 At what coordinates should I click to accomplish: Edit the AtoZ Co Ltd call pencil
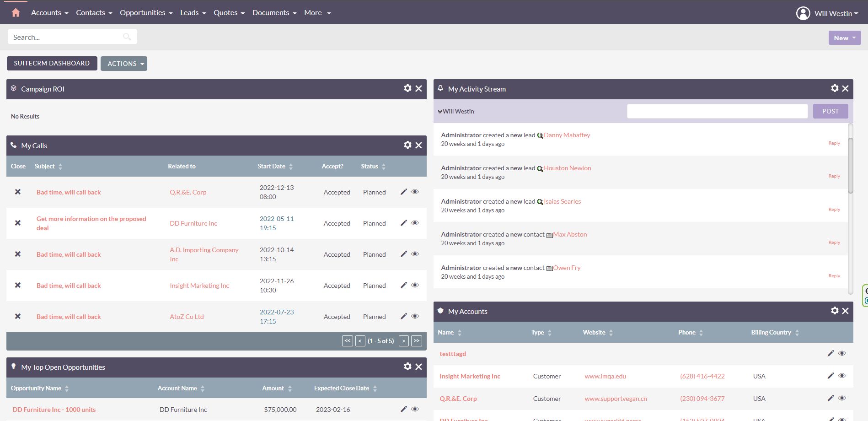[403, 316]
